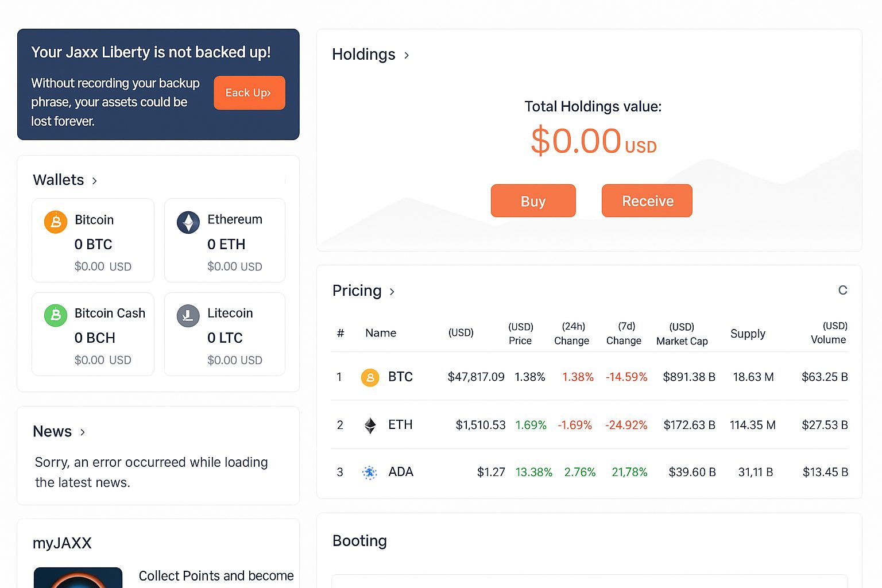Screen dimensions: 882x588
Task: Open the News section chevron
Action: (x=83, y=432)
